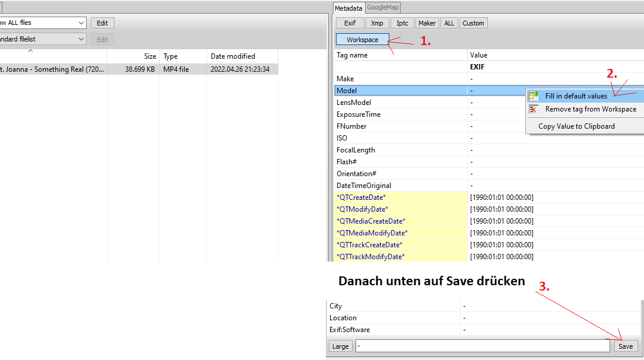Click into the tag value input field
644x360 pixels.
click(x=483, y=346)
